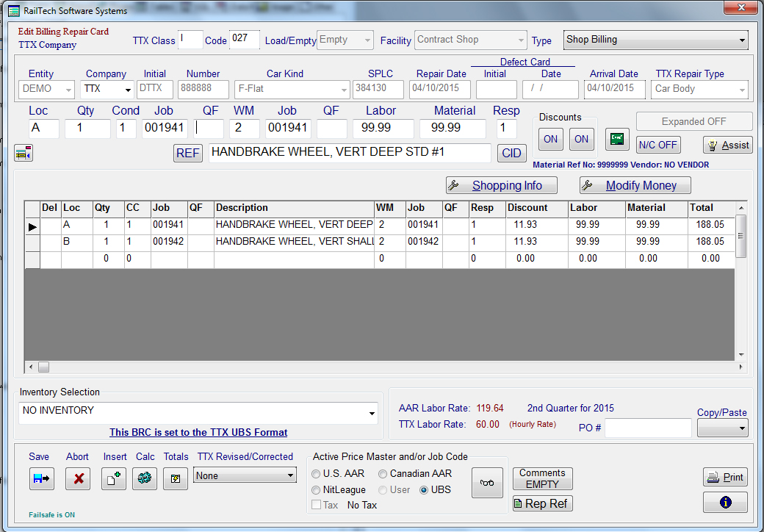The image size is (764, 532).
Task: Click the Save disk icon
Action: click(x=41, y=478)
